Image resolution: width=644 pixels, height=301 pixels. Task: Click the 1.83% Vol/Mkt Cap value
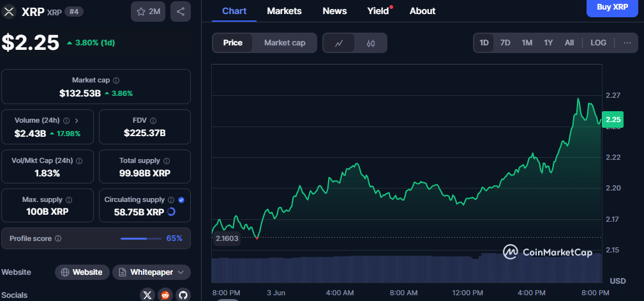coord(47,173)
